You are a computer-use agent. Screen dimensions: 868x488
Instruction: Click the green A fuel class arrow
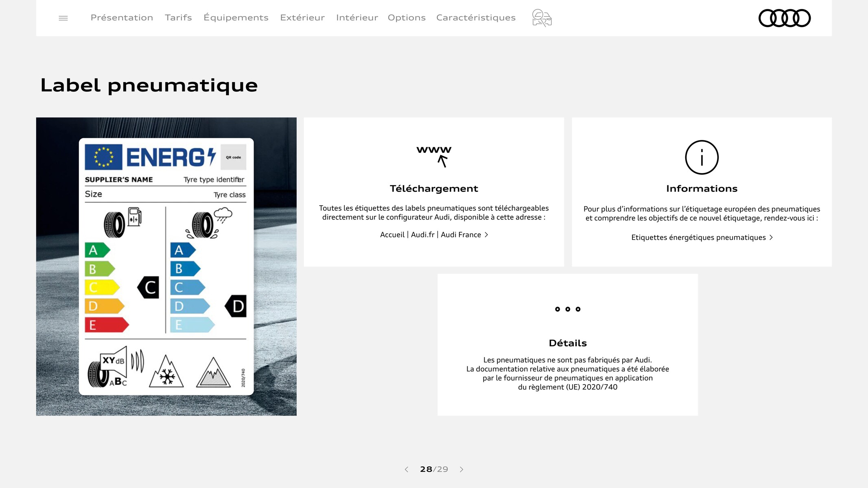(x=97, y=250)
